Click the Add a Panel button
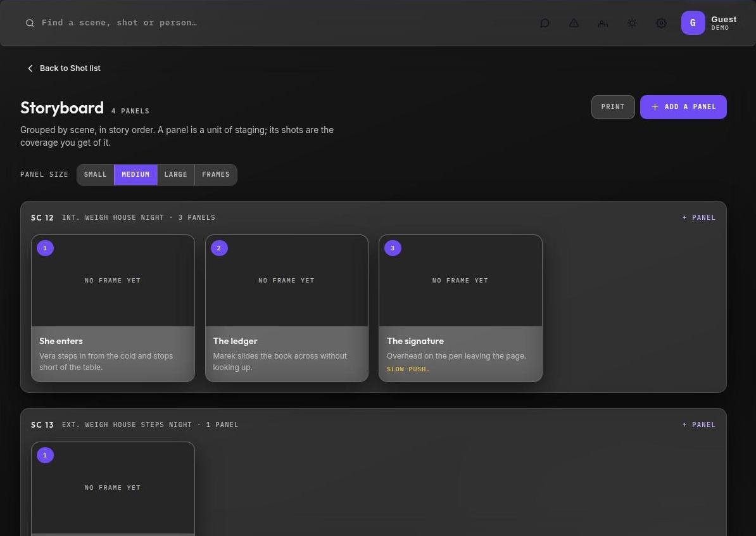 pyautogui.click(x=683, y=107)
